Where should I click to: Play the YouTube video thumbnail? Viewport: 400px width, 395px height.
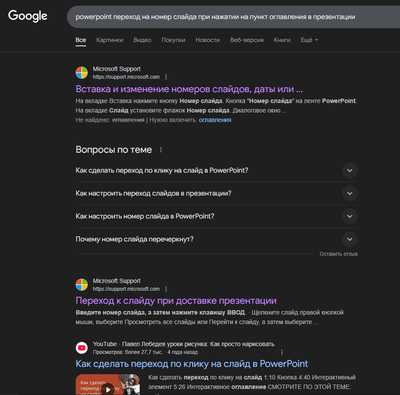(108, 386)
